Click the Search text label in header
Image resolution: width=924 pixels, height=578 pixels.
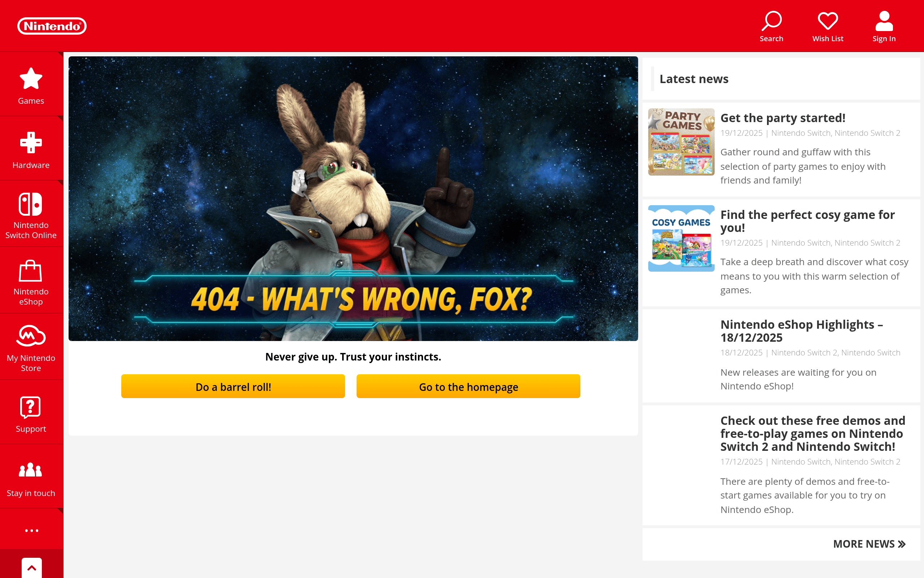coord(772,39)
